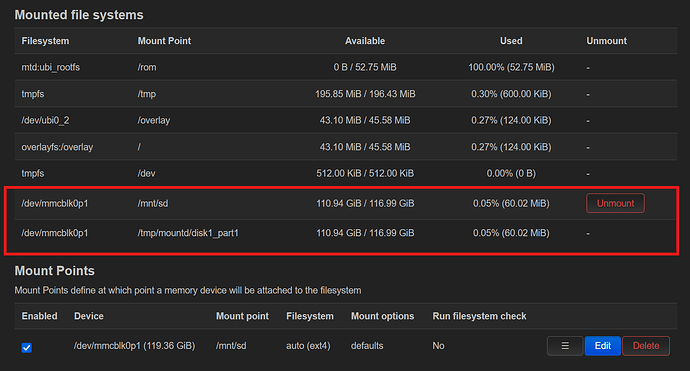Image resolution: width=690 pixels, height=371 pixels.
Task: Click the defaults mount options cell
Action: tap(367, 346)
